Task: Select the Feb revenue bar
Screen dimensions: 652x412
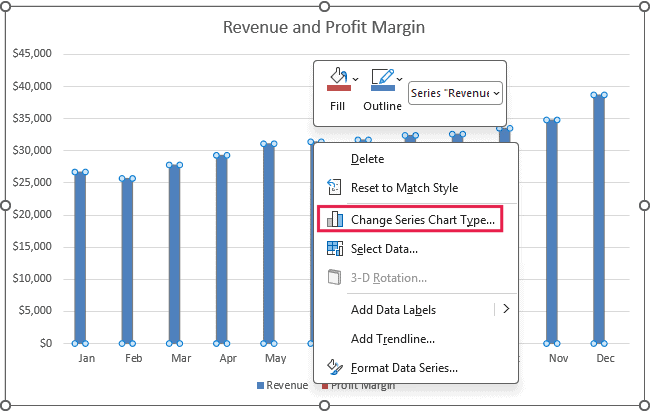Action: (127, 261)
